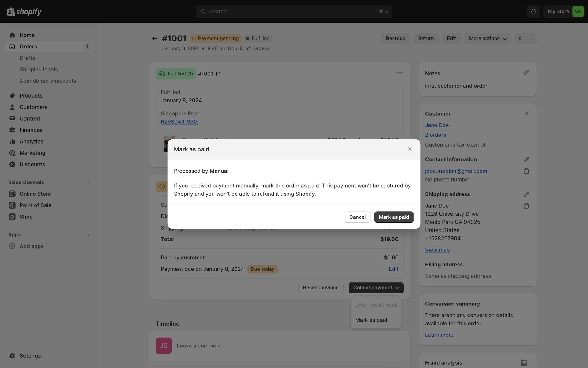Viewport: 588px width, 368px height.
Task: Copy shipping address with clipboard icon
Action: click(x=526, y=206)
